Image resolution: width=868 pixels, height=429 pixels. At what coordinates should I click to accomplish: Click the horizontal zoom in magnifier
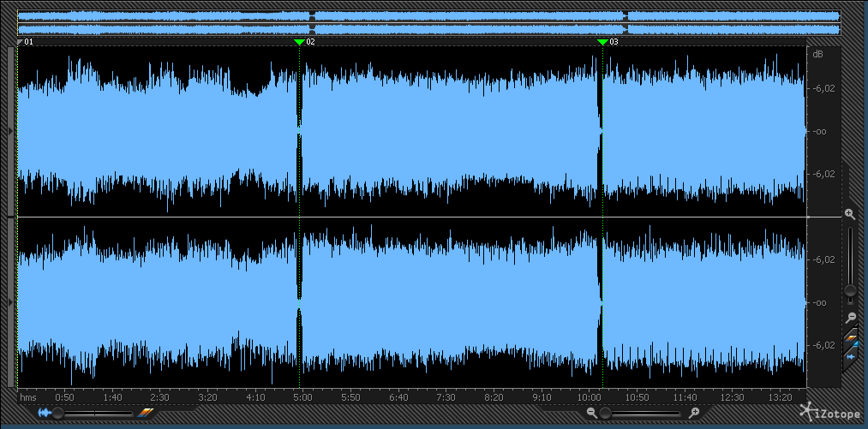694,413
